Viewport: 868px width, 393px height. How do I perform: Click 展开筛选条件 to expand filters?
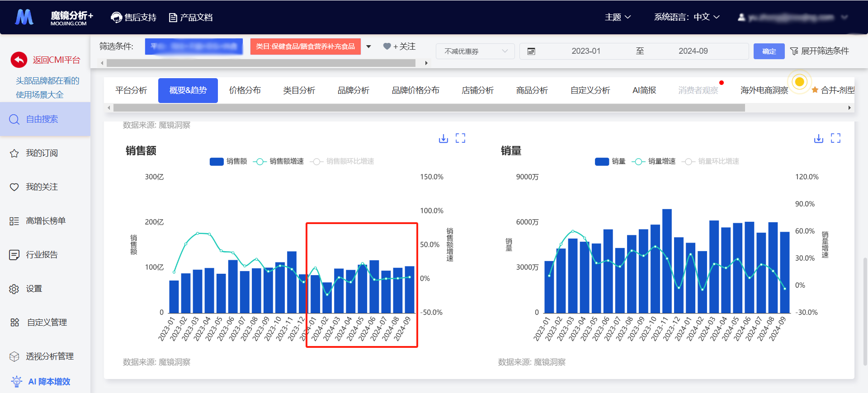[820, 51]
